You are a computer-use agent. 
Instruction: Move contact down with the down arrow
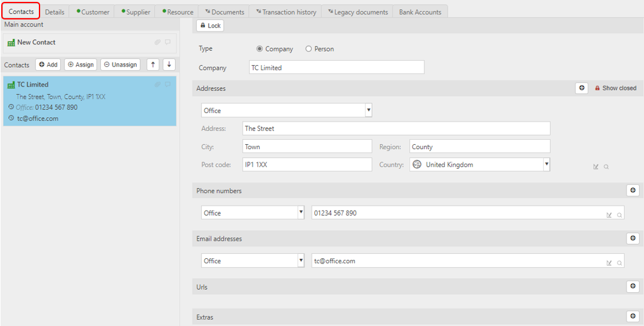(169, 65)
